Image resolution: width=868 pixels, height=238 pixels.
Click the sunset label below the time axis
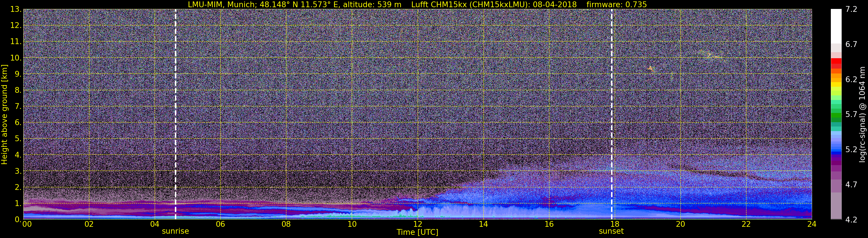(611, 231)
